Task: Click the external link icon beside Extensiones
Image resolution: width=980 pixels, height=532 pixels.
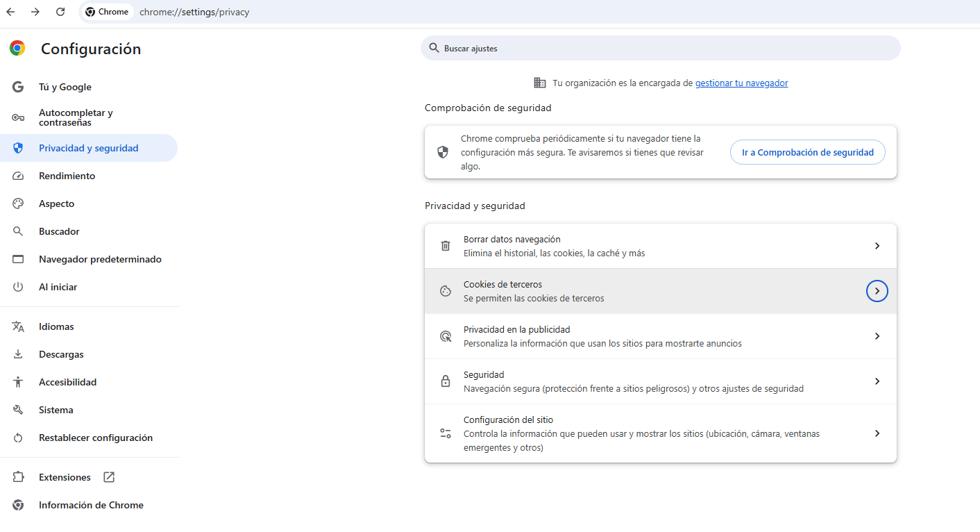Action: coord(109,477)
